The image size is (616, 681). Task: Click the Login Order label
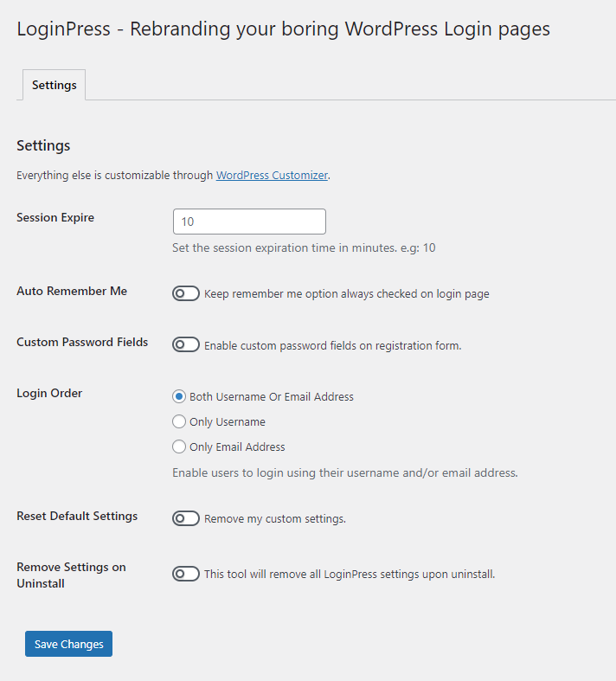coord(49,393)
